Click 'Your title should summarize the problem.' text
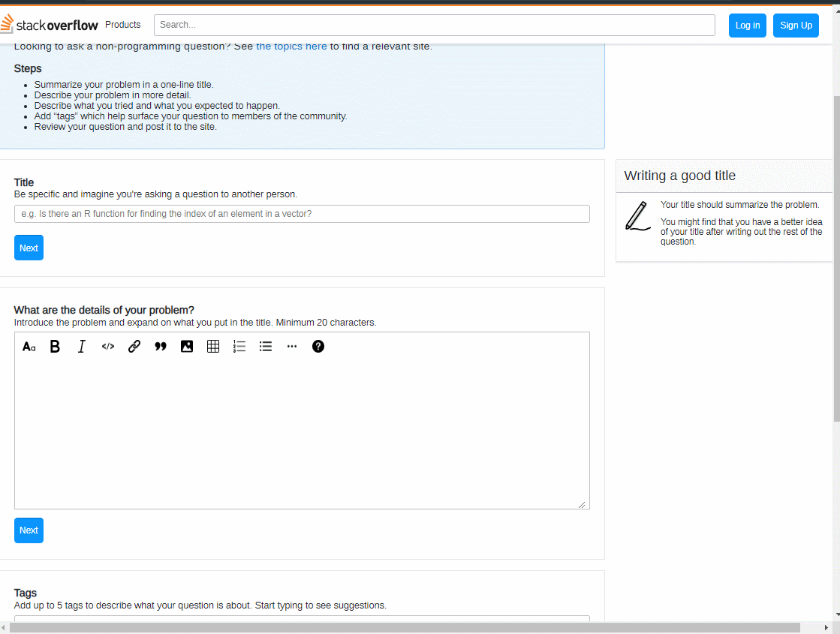Screen dimensions: 840x634 [739, 205]
